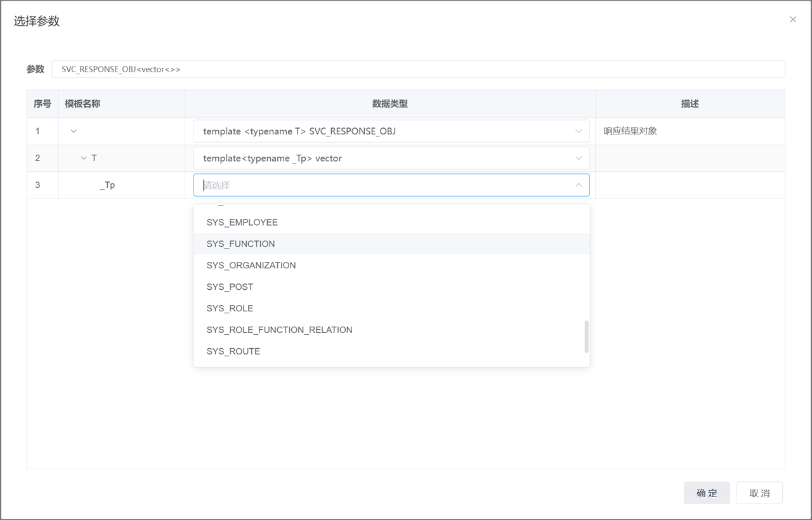
Task: Close the 选择参数 dialog
Action: [792, 20]
